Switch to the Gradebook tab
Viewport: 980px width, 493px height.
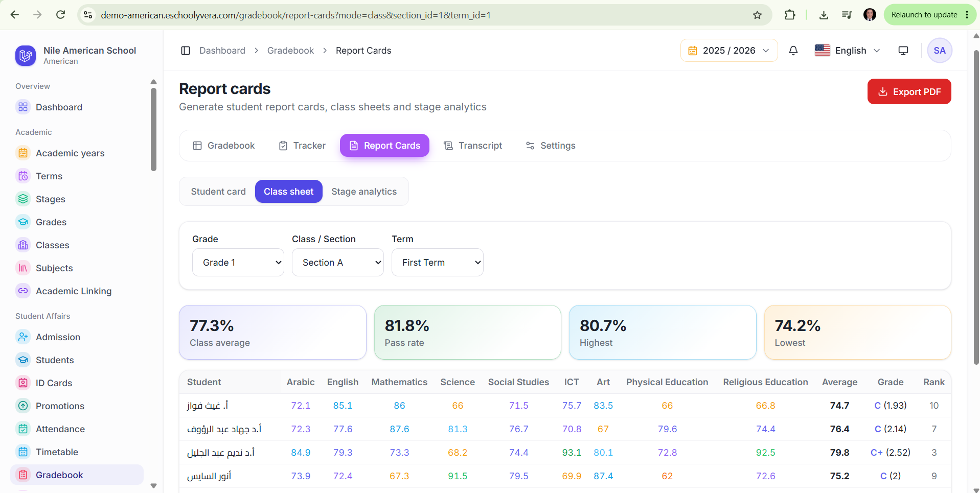223,146
